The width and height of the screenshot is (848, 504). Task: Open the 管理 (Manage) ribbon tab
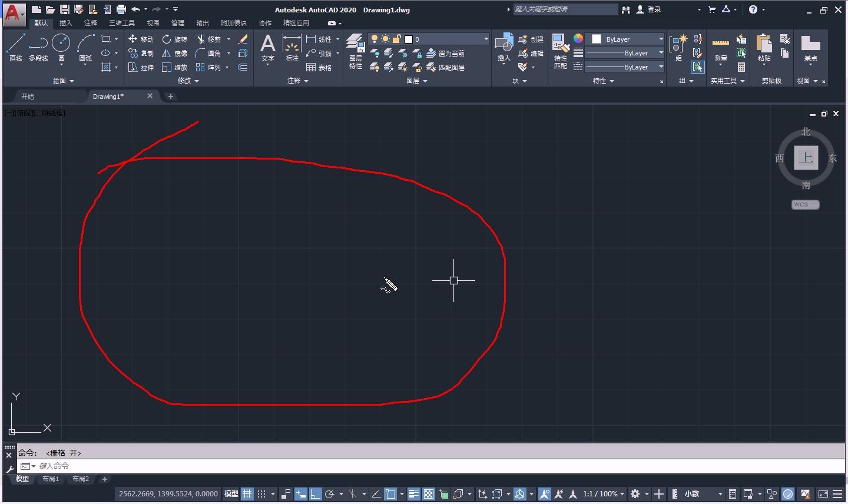point(178,23)
